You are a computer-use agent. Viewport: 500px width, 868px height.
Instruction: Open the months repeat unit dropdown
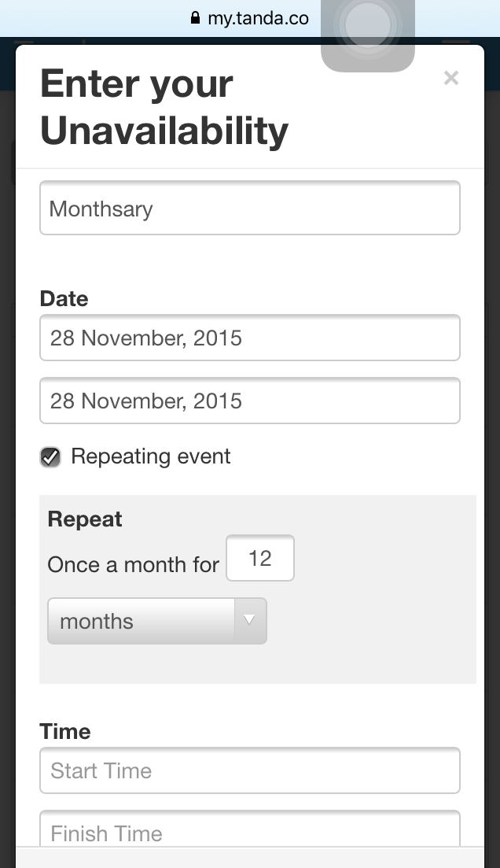[157, 621]
